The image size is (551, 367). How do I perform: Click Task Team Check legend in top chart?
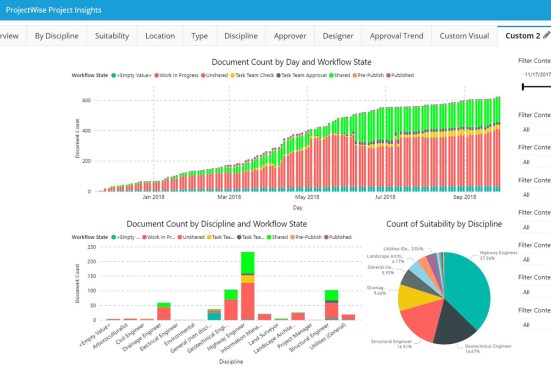click(252, 75)
